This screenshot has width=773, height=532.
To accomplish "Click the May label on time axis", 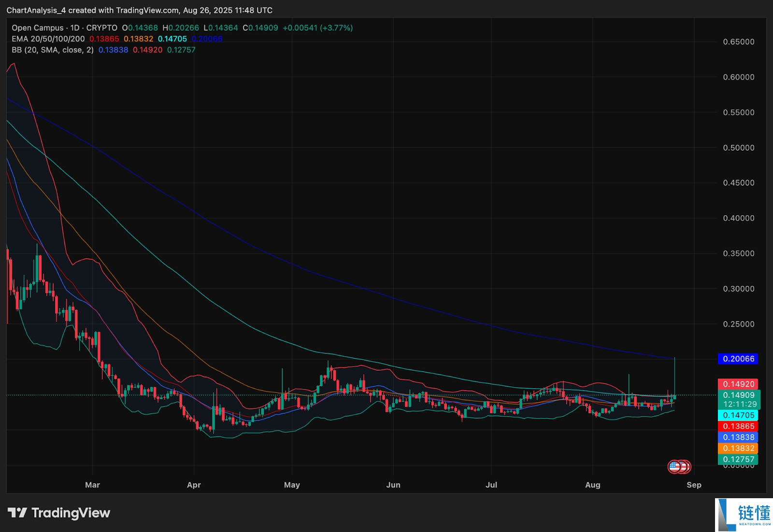I will click(x=292, y=485).
